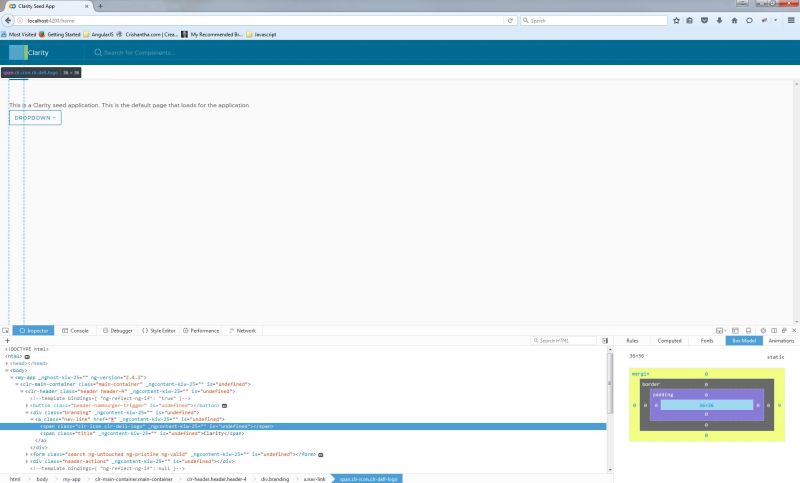This screenshot has width=800, height=483.
Task: Select span title Clarity node
Action: (x=142, y=434)
